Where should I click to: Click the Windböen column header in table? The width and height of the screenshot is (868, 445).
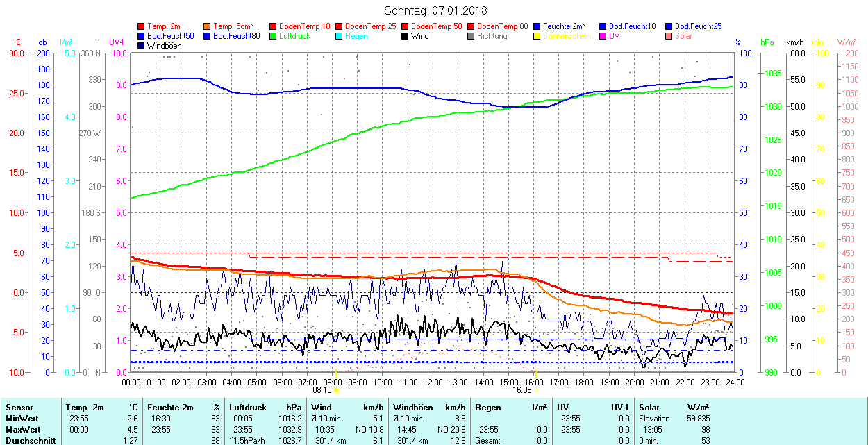coord(414,408)
